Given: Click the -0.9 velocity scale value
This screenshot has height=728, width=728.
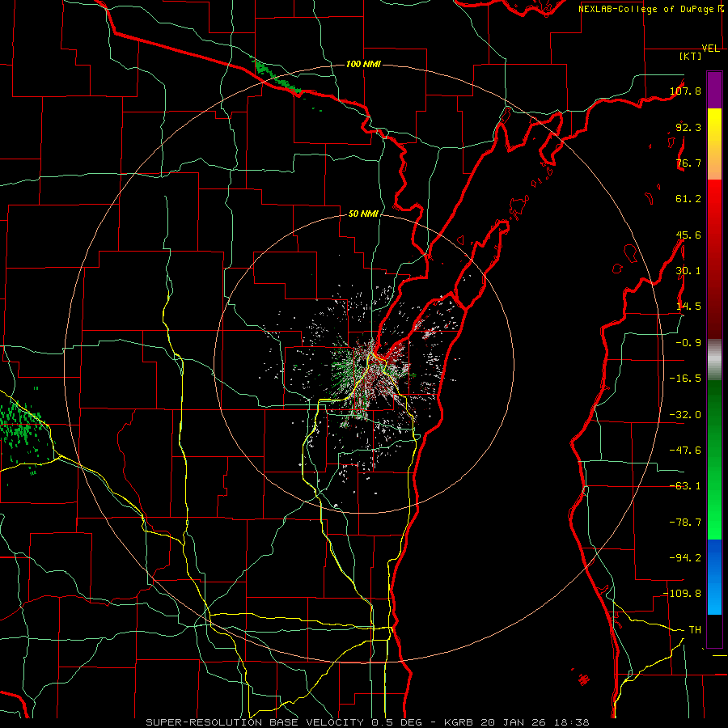Looking at the screenshot, I should click(x=688, y=343).
